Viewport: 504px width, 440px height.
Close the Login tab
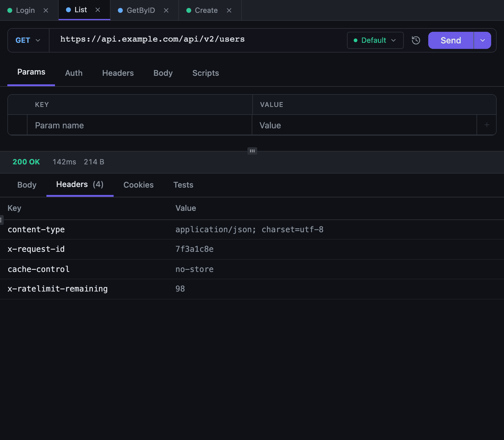pos(46,10)
